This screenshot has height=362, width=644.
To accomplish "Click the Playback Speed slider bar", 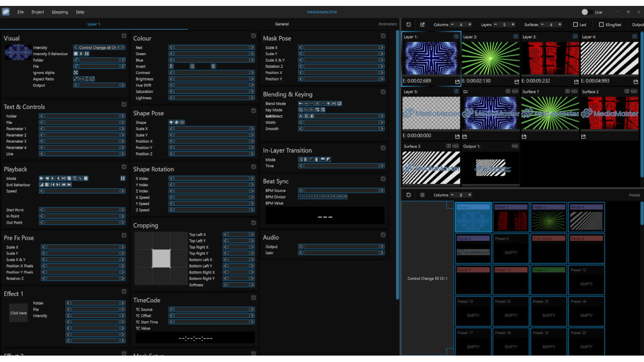I will click(x=82, y=191).
